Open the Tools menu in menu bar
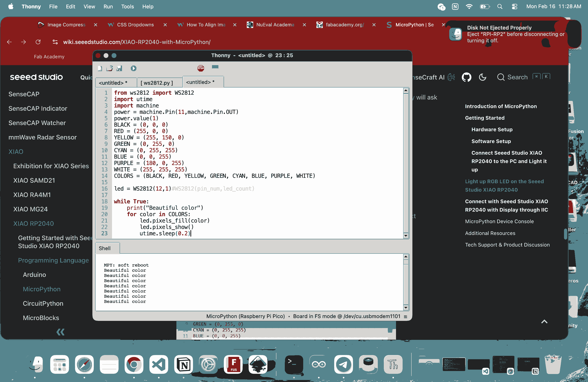This screenshot has width=588, height=382. pyautogui.click(x=127, y=7)
